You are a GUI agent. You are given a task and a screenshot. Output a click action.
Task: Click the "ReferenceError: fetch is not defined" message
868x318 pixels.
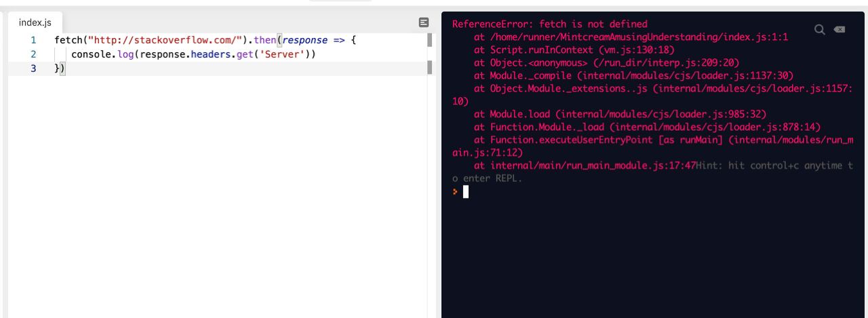[x=550, y=24]
